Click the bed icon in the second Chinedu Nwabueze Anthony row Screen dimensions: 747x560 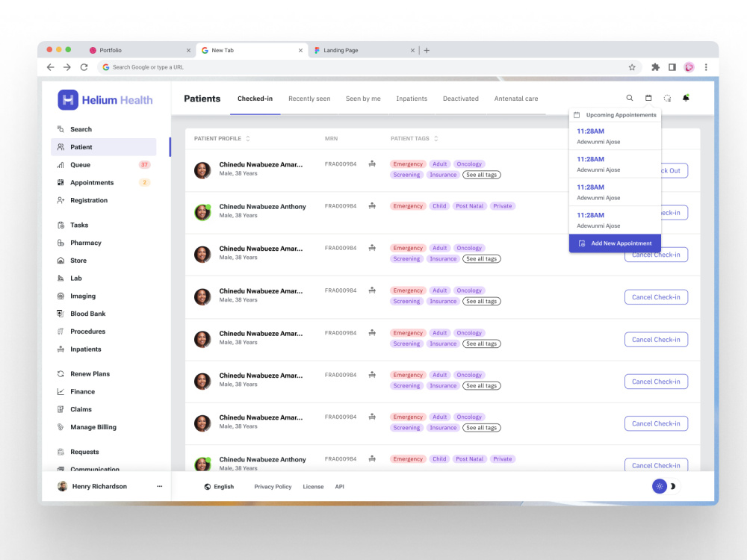372,459
